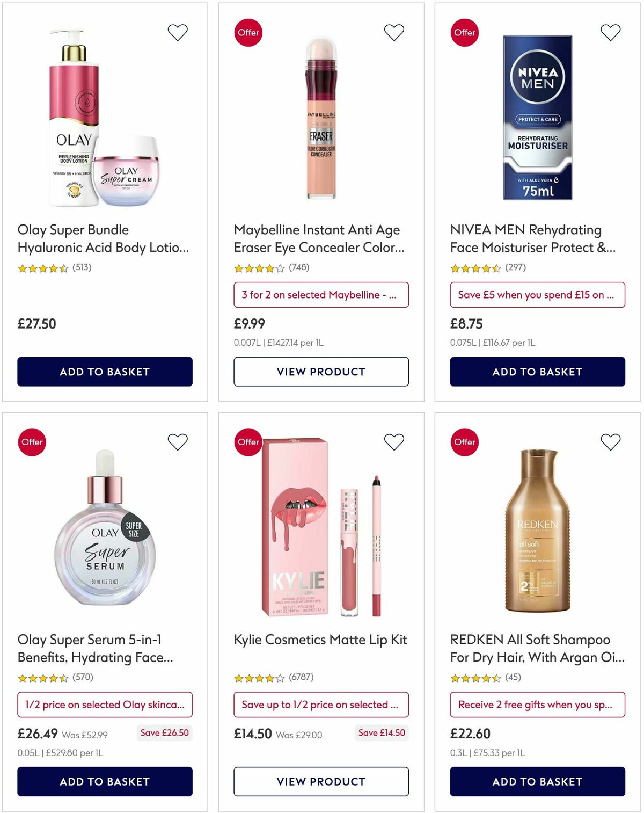Favourite the Maybelline Eye Concealer
This screenshot has height=813, width=644.
click(x=393, y=32)
